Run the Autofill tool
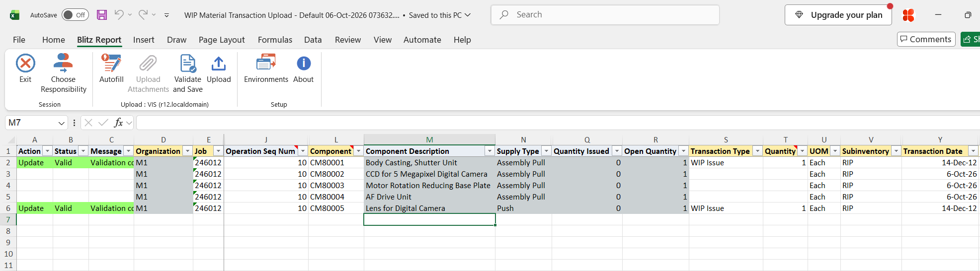The height and width of the screenshot is (271, 980). tap(111, 68)
